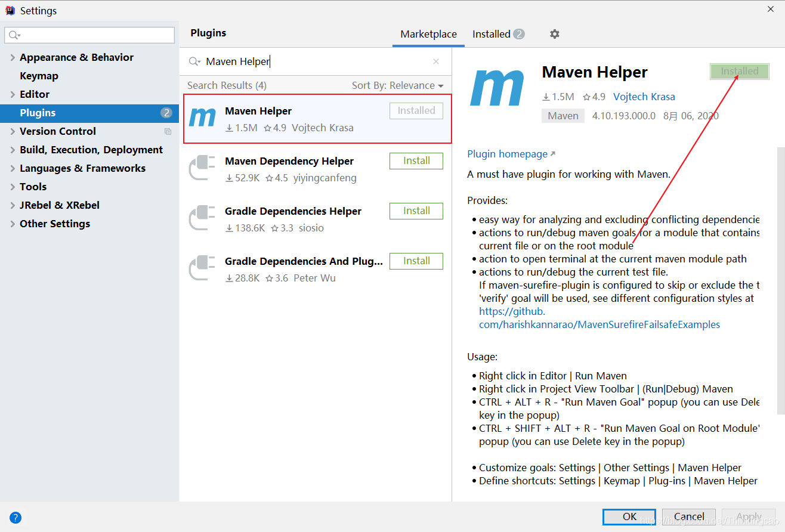Click the plugin search field with Maven Helper
The height and width of the screenshot is (532, 785).
(316, 61)
